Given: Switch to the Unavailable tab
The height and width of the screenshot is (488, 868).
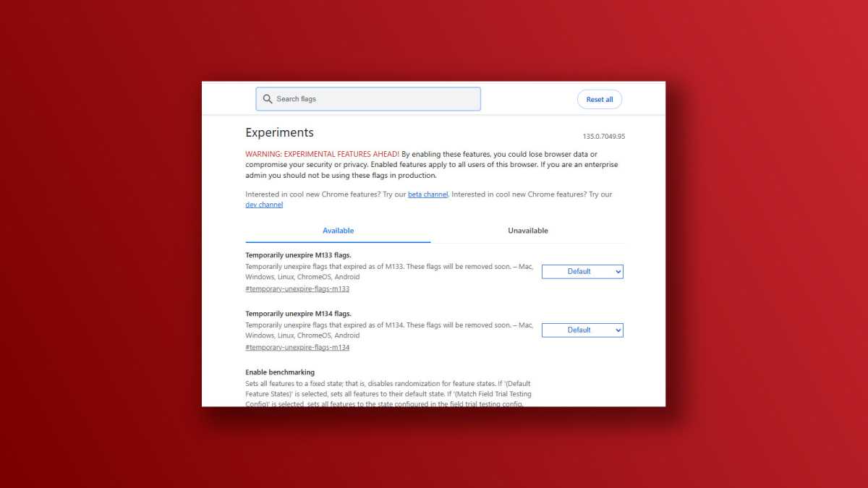Looking at the screenshot, I should [527, 231].
